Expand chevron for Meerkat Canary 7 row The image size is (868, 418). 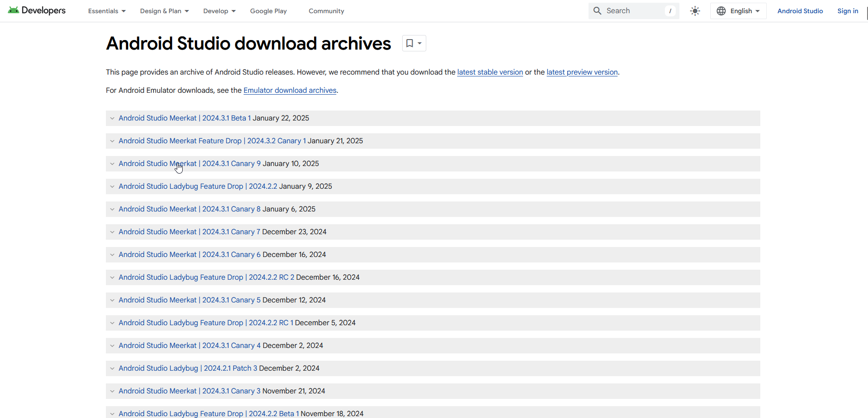pyautogui.click(x=112, y=232)
